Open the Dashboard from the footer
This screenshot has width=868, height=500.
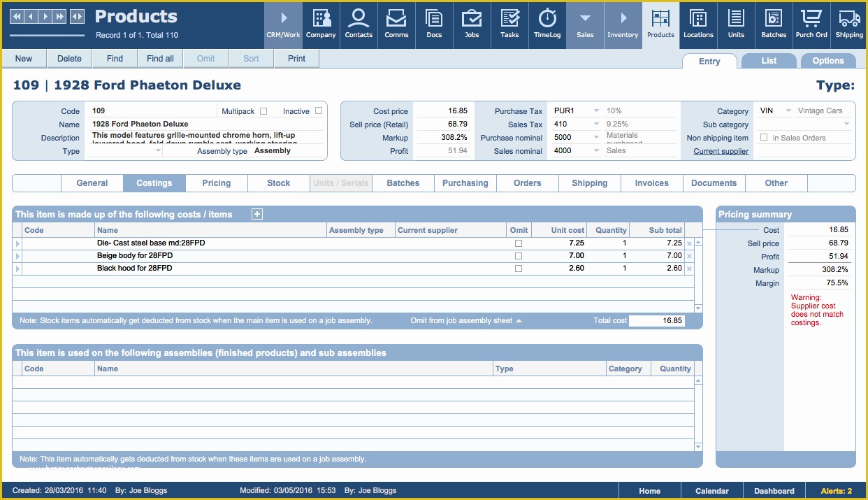pos(774,491)
